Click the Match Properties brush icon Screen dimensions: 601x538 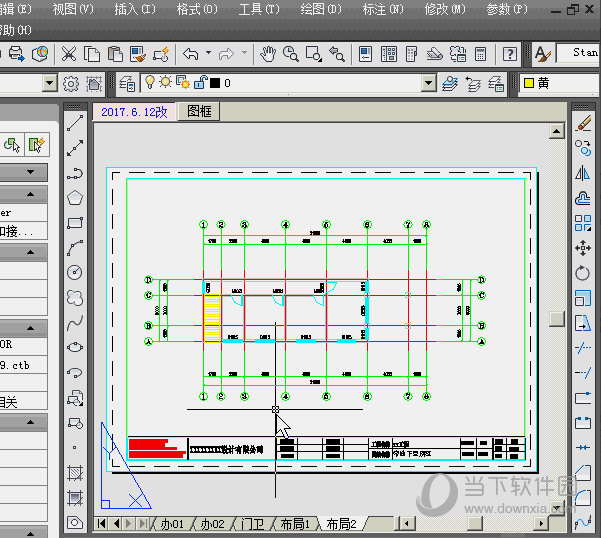tap(138, 54)
